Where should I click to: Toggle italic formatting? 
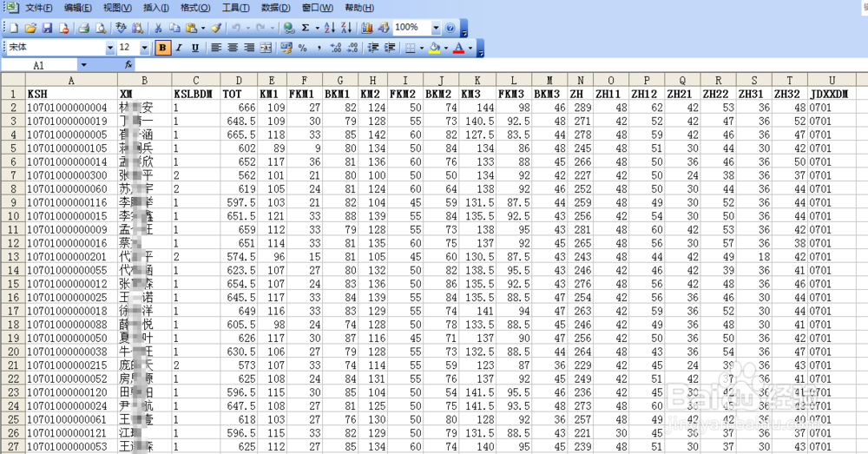pos(179,48)
